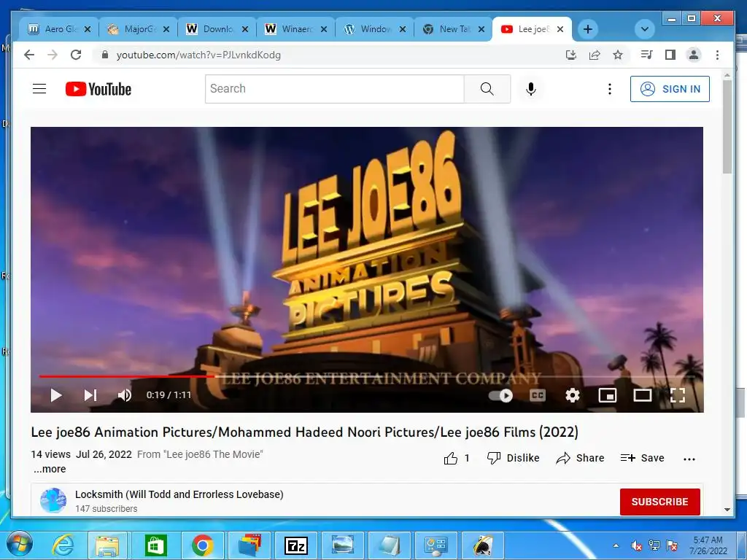Toggle autoplay switch in player
Image resolution: width=747 pixels, height=560 pixels.
(500, 395)
